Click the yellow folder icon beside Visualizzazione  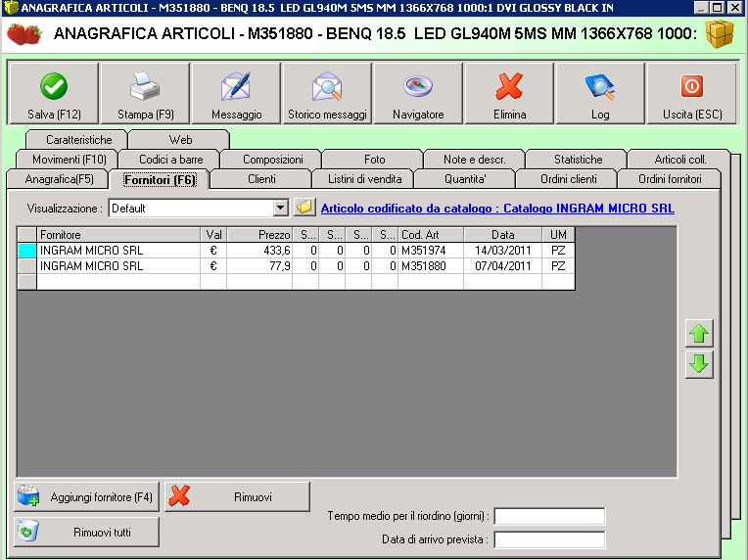click(x=304, y=208)
